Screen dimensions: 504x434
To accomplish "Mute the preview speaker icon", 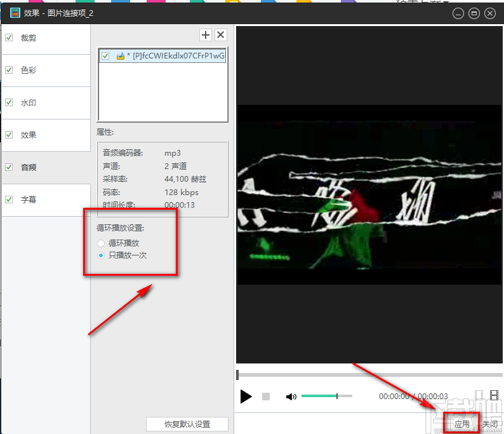I will pyautogui.click(x=291, y=397).
